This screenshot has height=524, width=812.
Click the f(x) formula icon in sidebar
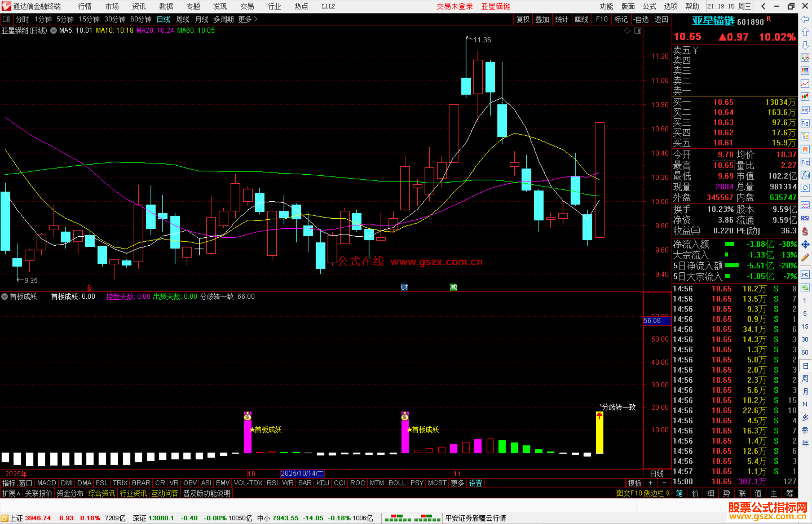(805, 175)
